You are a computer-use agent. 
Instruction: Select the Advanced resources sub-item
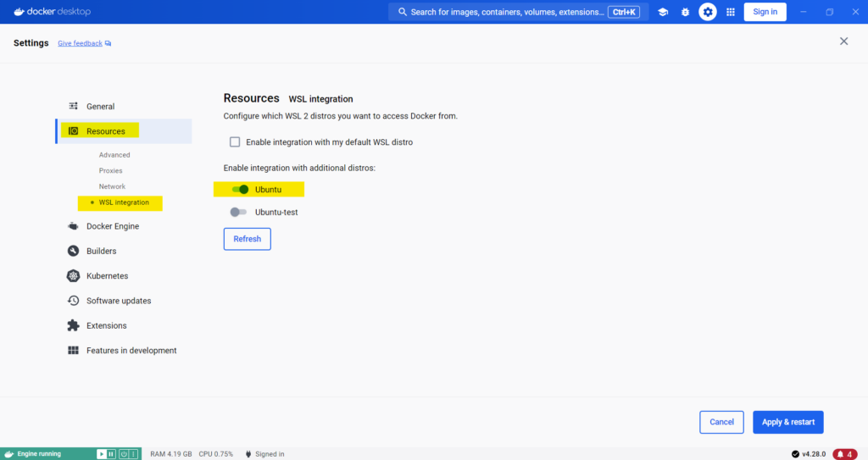point(114,155)
